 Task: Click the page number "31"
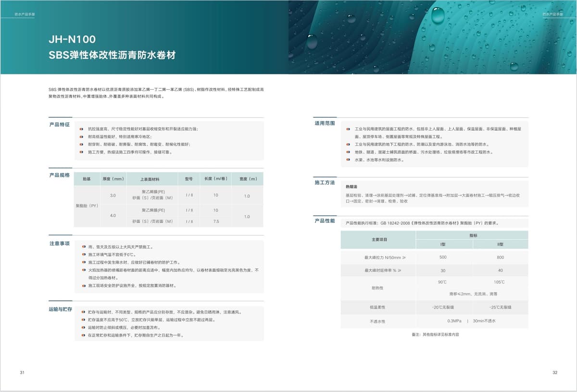(x=22, y=373)
